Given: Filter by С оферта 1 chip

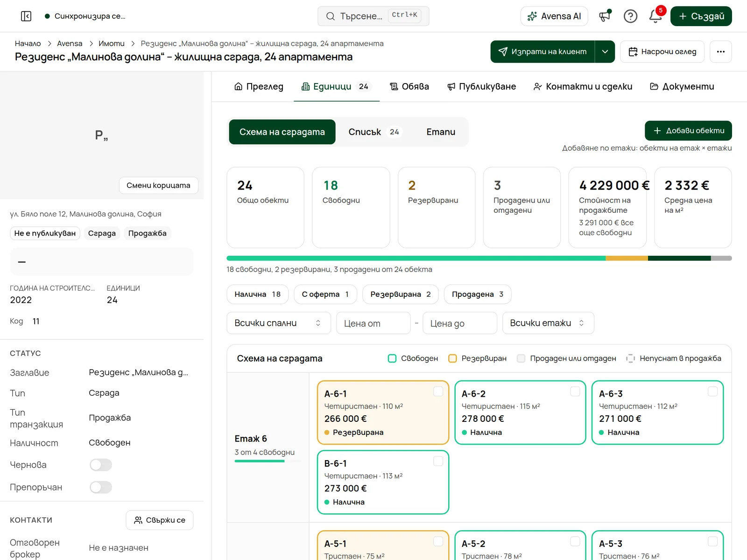Looking at the screenshot, I should pos(325,294).
